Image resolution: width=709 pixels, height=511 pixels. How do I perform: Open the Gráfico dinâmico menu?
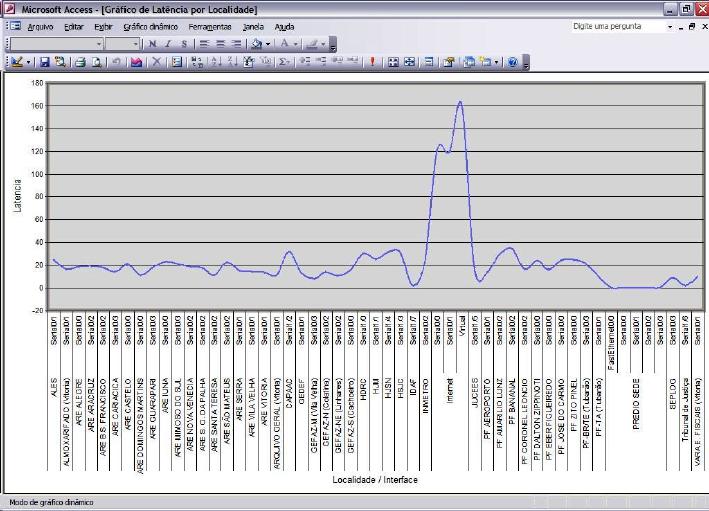151,27
